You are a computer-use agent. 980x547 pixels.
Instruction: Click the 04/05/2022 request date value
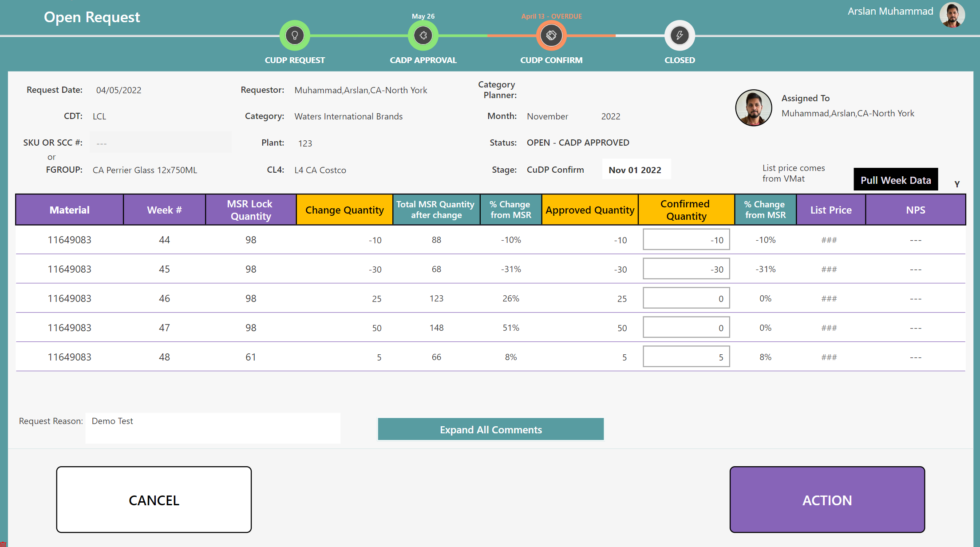(119, 90)
